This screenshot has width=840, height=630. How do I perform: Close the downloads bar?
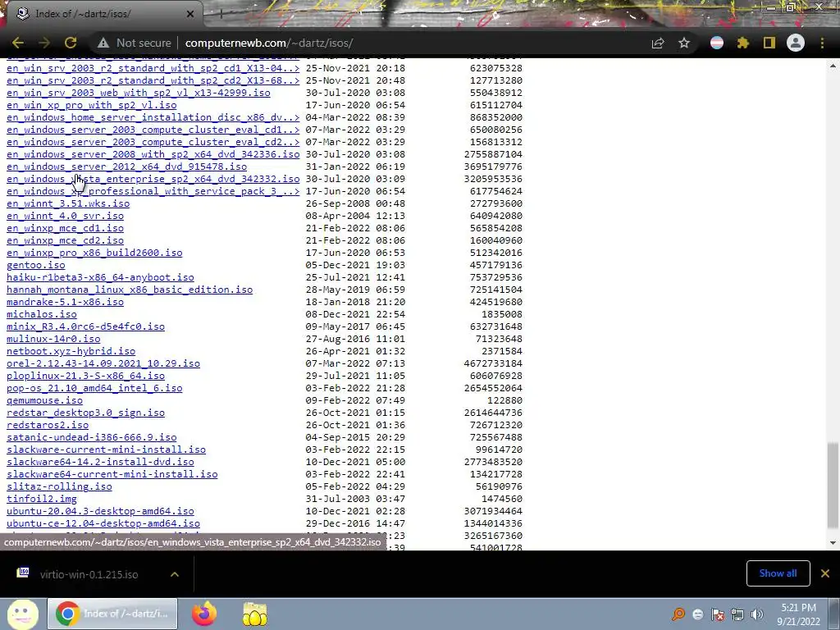point(825,573)
